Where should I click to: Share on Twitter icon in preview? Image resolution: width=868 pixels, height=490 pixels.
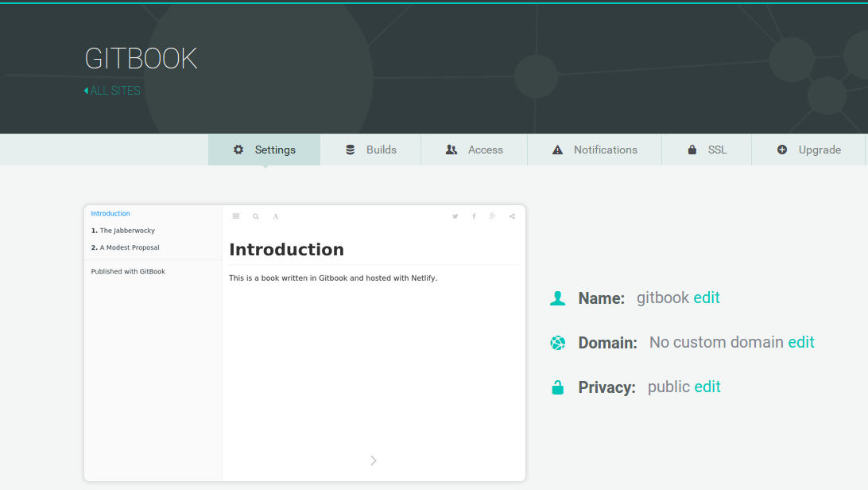(x=455, y=216)
